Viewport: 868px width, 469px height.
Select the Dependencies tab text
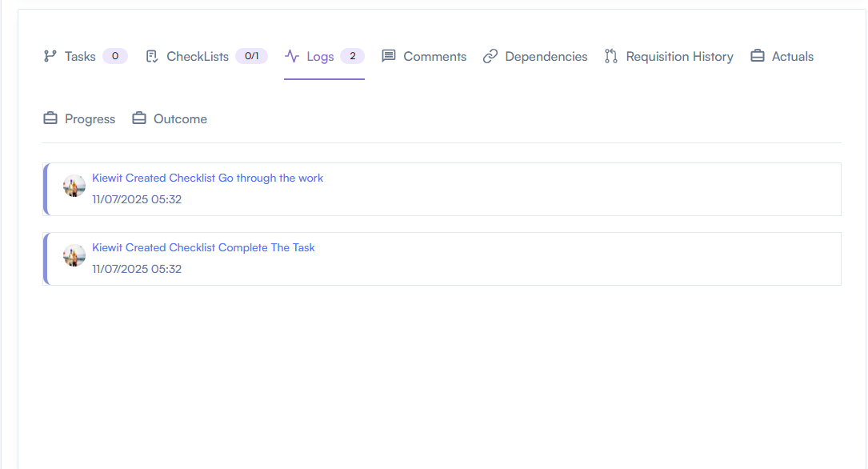click(546, 57)
